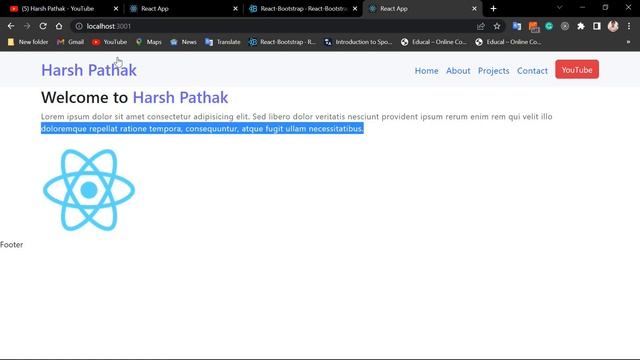Open the Chrome profile avatar
Viewport: 640px width, 360px height.
click(613, 26)
